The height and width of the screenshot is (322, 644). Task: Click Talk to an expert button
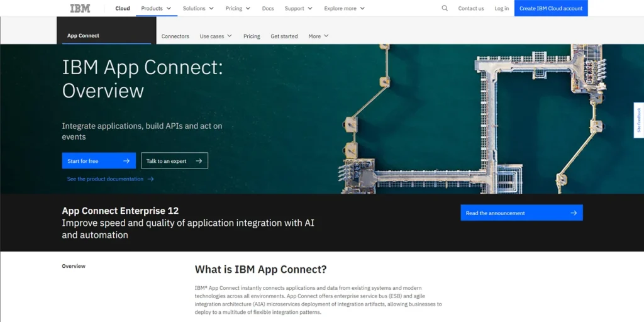(x=175, y=160)
